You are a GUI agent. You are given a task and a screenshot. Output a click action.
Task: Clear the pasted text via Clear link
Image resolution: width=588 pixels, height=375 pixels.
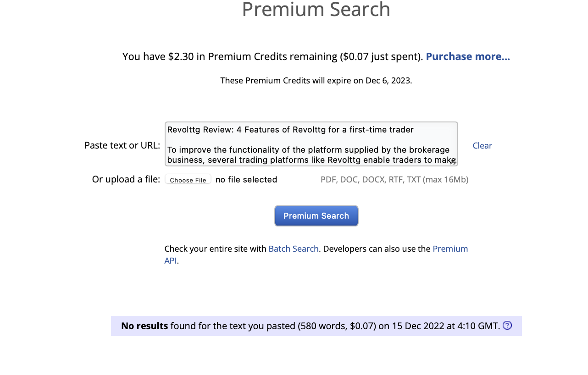pyautogui.click(x=482, y=145)
